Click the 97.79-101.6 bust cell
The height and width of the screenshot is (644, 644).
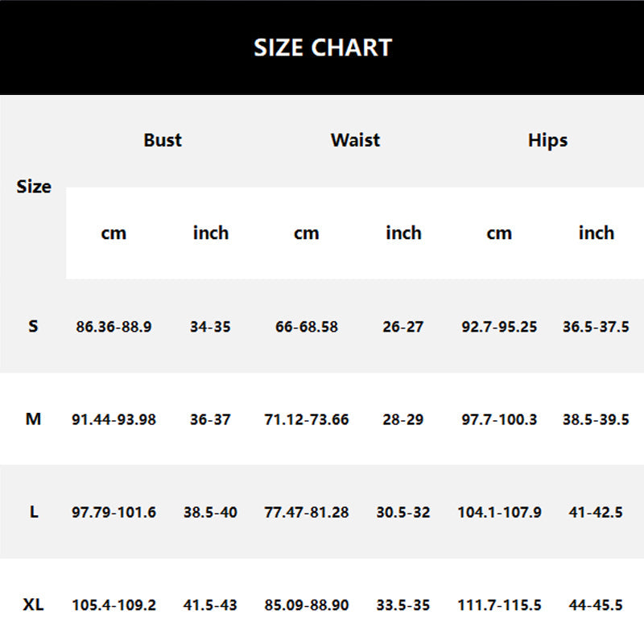pos(114,512)
